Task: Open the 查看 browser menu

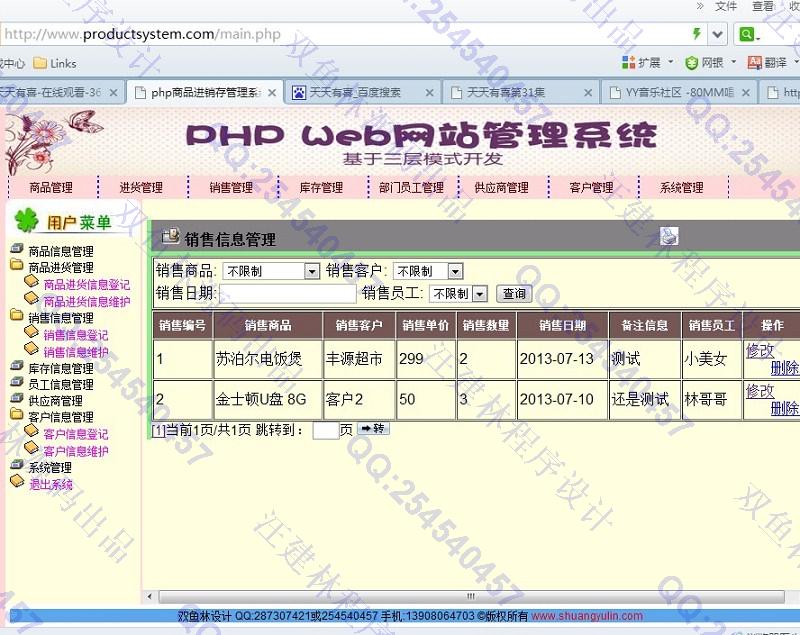Action: click(763, 6)
